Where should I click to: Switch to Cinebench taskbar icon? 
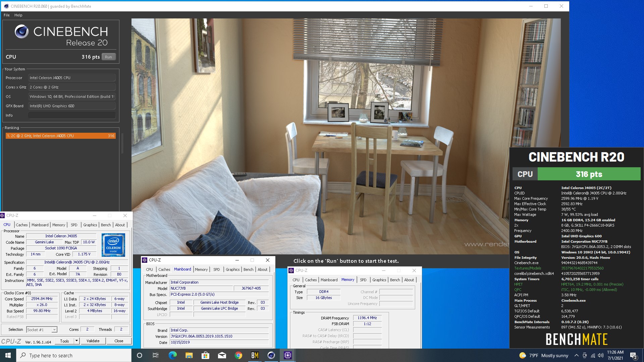271,355
